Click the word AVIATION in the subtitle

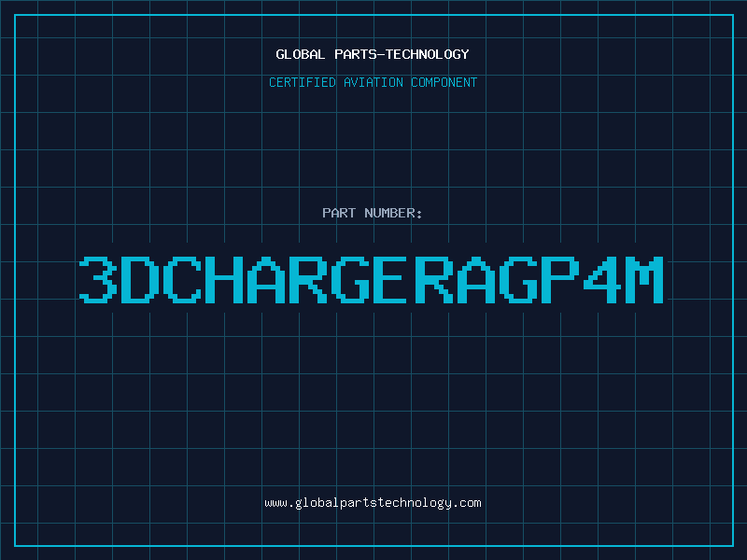click(373, 82)
